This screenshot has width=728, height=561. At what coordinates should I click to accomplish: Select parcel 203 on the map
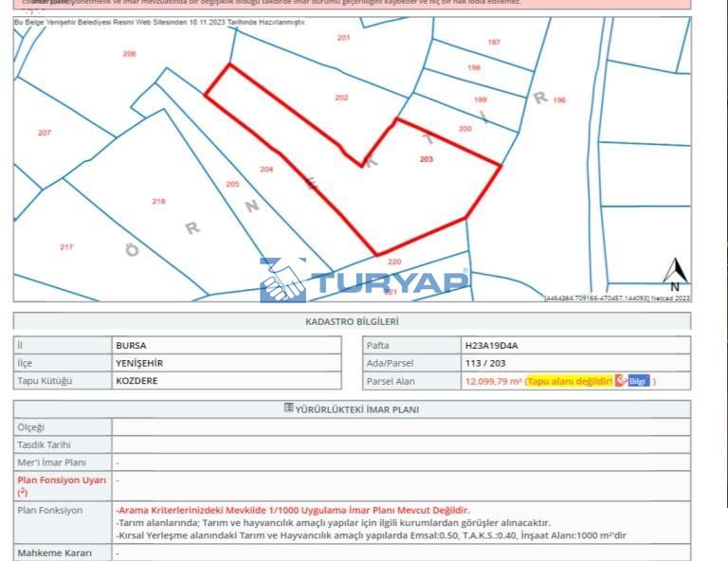pos(426,159)
